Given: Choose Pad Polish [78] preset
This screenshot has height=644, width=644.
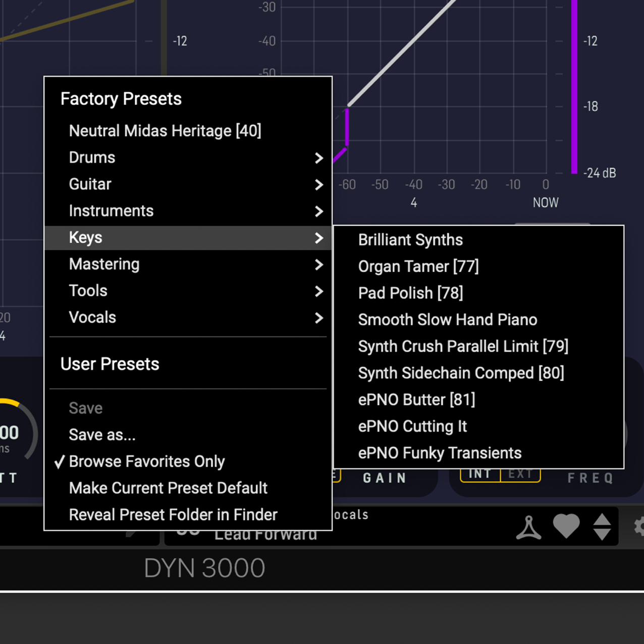Looking at the screenshot, I should pyautogui.click(x=478, y=293).
